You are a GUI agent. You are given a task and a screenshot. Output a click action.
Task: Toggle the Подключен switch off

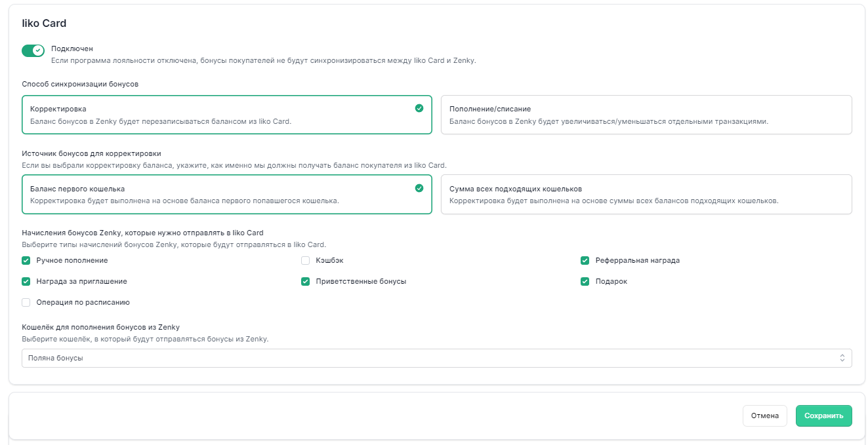coord(33,50)
